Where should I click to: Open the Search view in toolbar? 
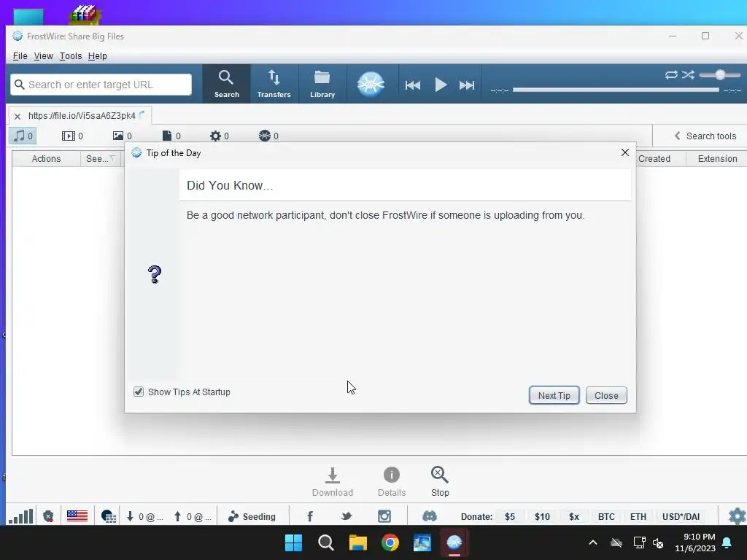click(x=226, y=84)
